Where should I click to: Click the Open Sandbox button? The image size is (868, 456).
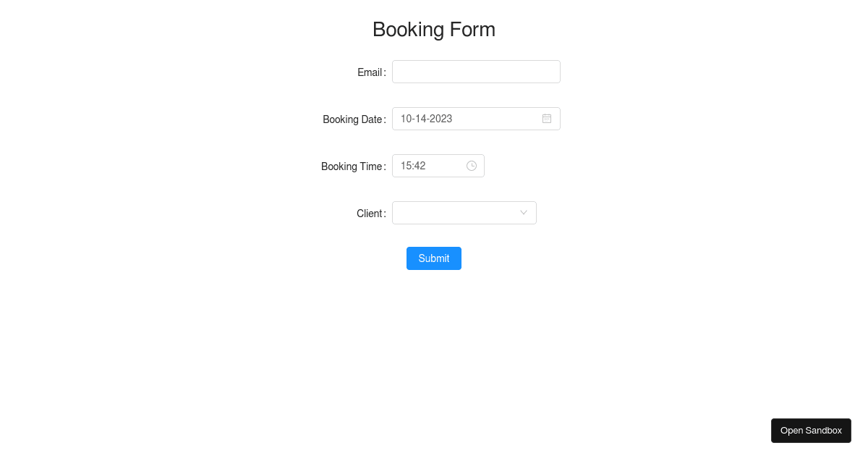(x=811, y=431)
